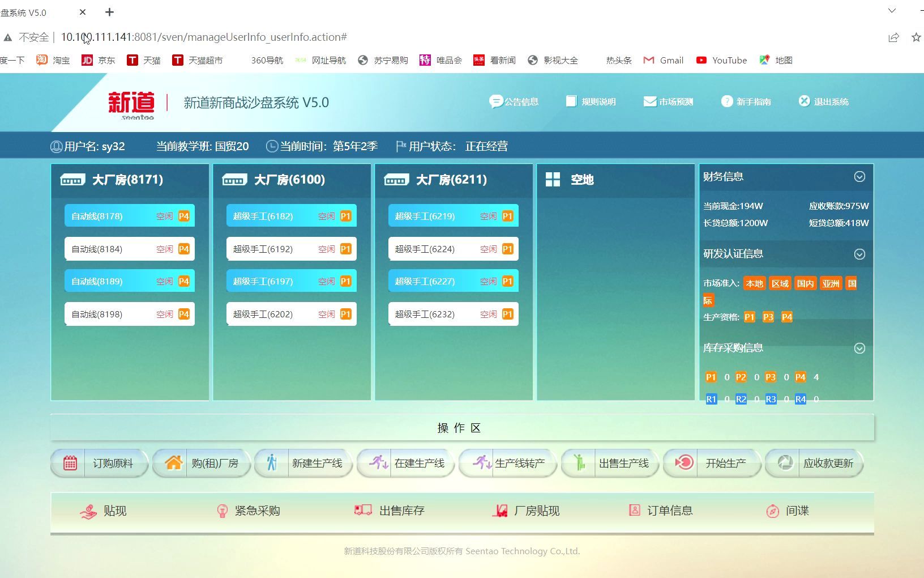This screenshot has width=924, height=578.
Task: Open the YouTube bookmark
Action: [x=721, y=60]
